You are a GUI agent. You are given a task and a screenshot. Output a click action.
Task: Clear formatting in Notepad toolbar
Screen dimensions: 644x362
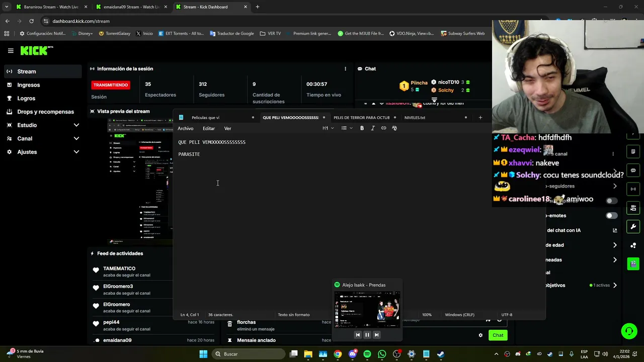(x=394, y=128)
